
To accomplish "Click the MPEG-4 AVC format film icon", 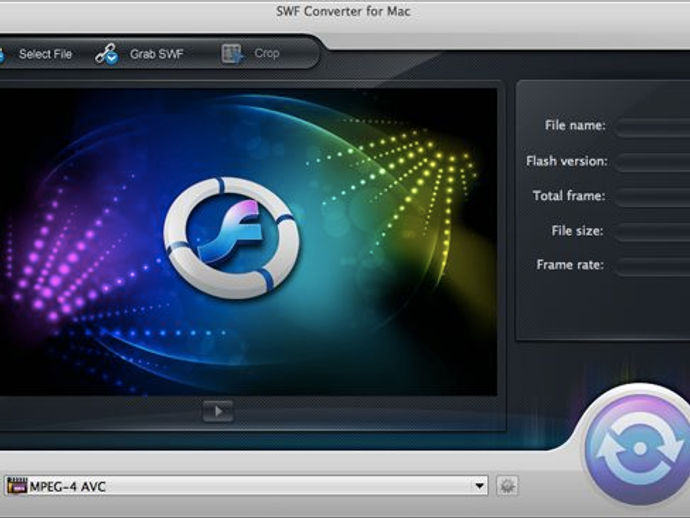I will [x=16, y=486].
